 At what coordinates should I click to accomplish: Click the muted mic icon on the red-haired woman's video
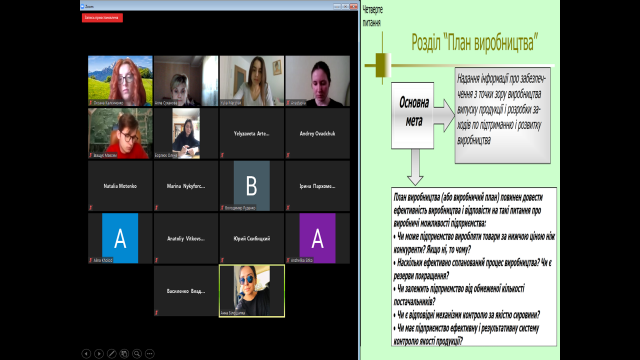(x=91, y=103)
